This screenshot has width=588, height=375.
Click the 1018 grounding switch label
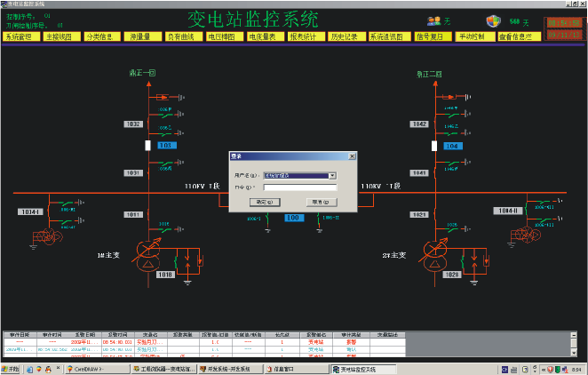click(166, 275)
